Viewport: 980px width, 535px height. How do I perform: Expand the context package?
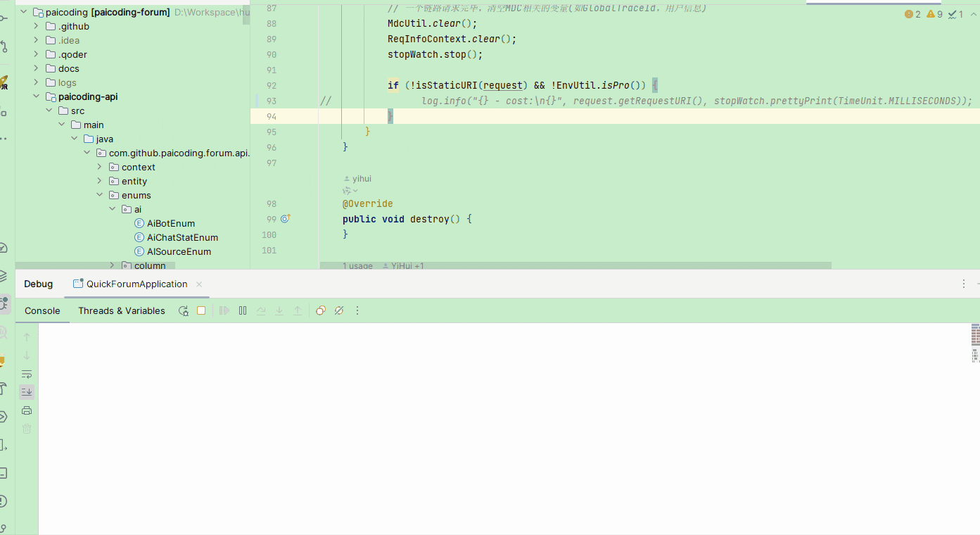(99, 167)
